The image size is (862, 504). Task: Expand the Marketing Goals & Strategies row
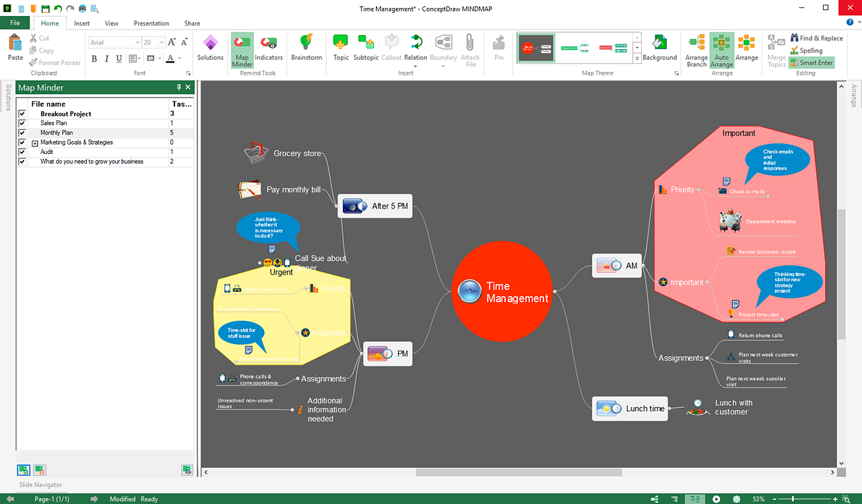(x=35, y=143)
